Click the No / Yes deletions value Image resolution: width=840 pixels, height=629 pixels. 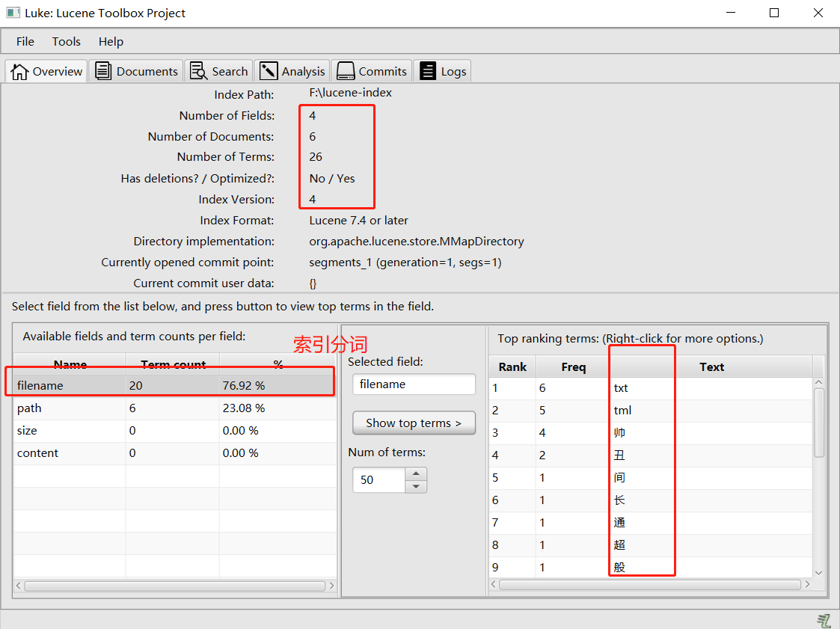tap(332, 179)
